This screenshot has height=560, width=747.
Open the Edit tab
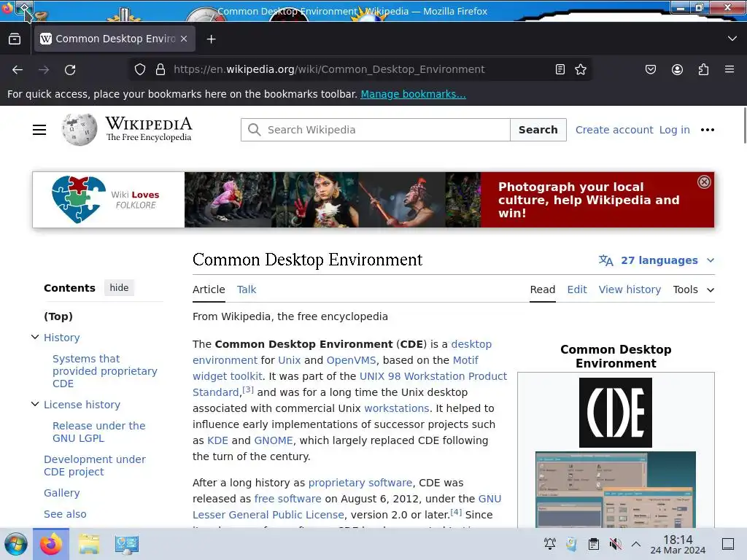pos(576,289)
